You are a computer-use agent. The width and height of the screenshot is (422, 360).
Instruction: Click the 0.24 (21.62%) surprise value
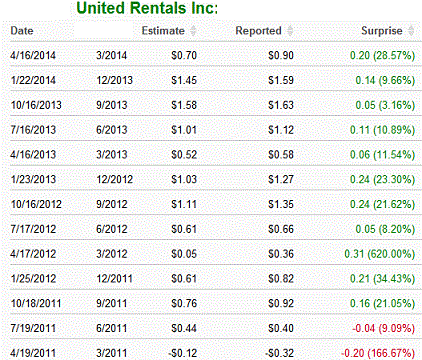click(382, 204)
